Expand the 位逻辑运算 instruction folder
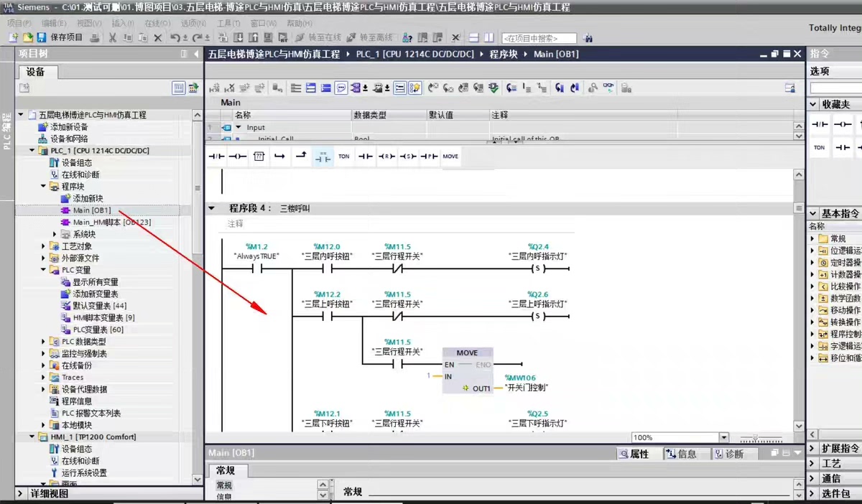This screenshot has height=504, width=862. (814, 251)
